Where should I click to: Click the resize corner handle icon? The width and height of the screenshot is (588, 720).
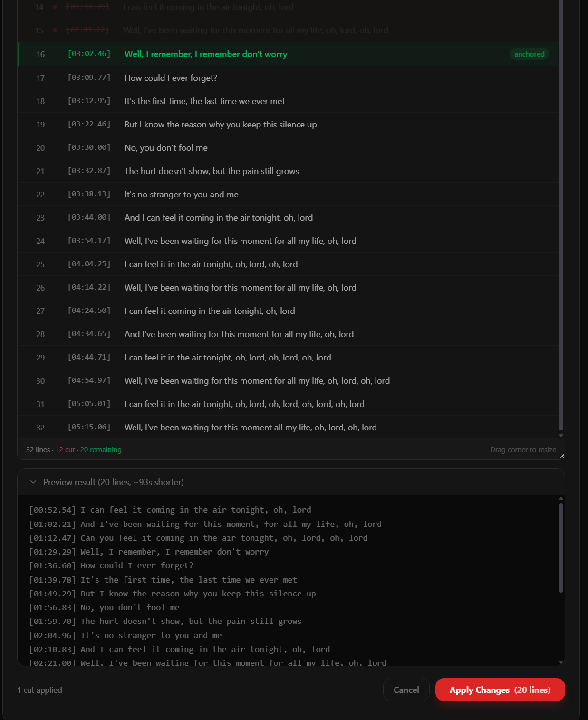(562, 457)
